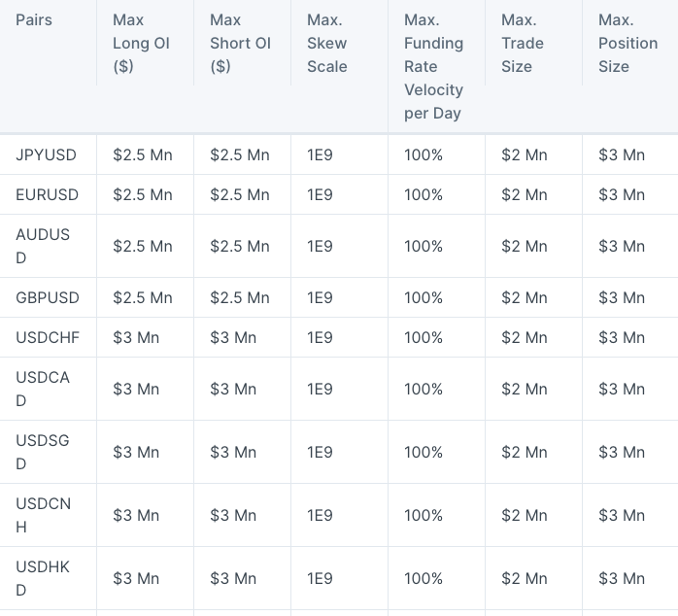Click EURUSD funding velocity 100% value
This screenshot has width=678, height=616.
click(424, 194)
